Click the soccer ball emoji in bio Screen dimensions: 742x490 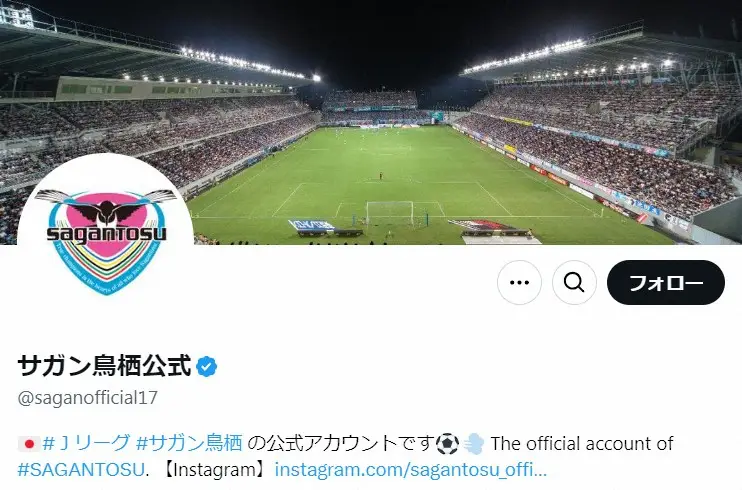(447, 444)
